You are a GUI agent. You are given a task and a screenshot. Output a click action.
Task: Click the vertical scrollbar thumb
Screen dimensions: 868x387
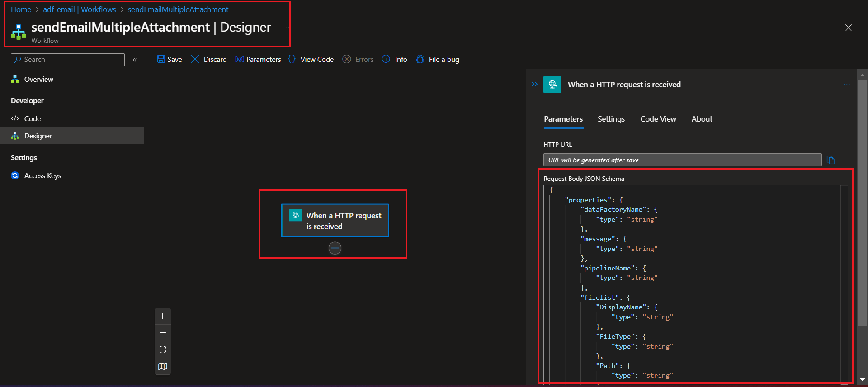click(x=862, y=203)
